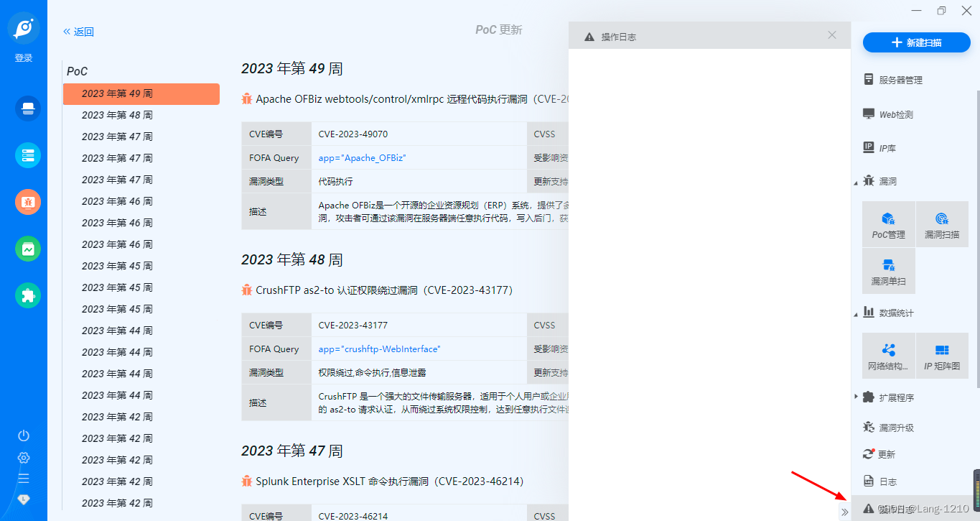
Task: Open 日志 menu entry label
Action: pyautogui.click(x=887, y=481)
